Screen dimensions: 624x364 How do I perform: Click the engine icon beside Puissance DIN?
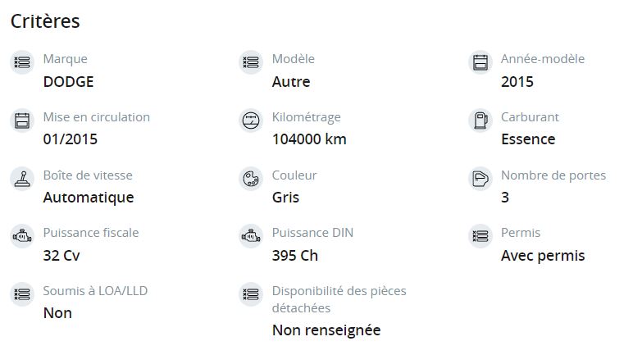pyautogui.click(x=251, y=236)
